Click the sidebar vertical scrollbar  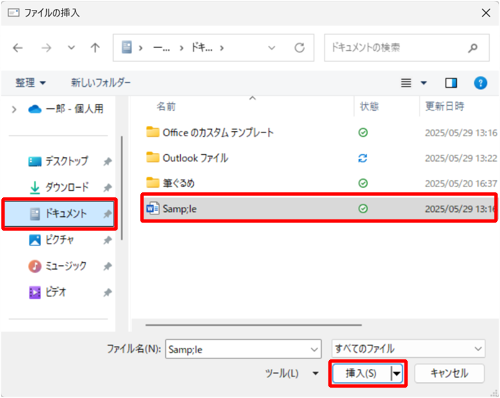122,188
